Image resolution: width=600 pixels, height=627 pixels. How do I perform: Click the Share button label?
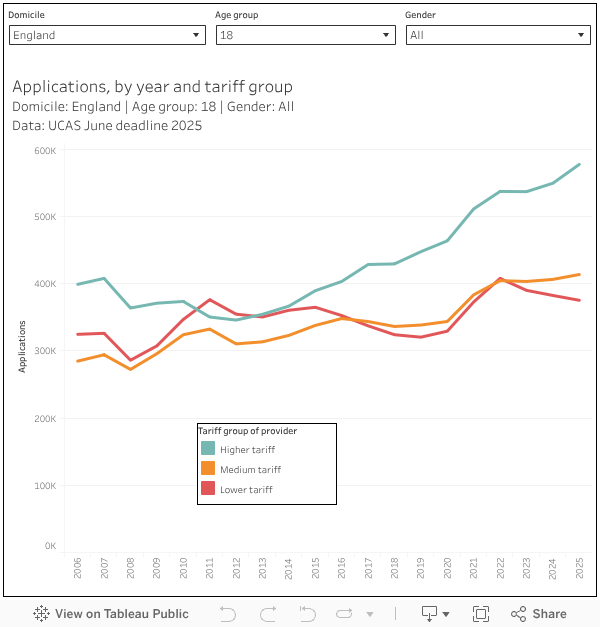(x=549, y=614)
